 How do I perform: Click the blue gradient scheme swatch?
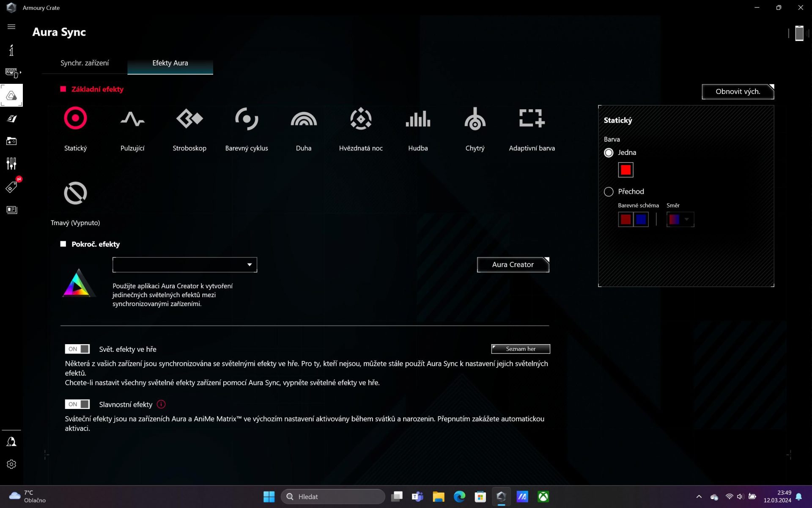click(641, 219)
